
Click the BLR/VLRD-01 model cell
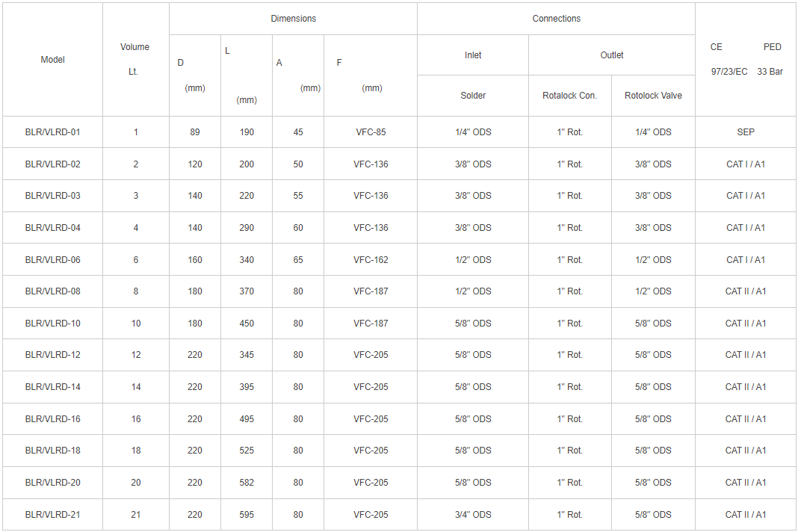(52, 132)
